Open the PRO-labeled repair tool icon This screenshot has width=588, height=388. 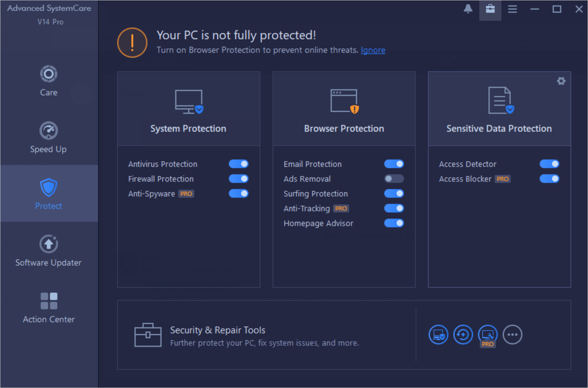pyautogui.click(x=488, y=335)
